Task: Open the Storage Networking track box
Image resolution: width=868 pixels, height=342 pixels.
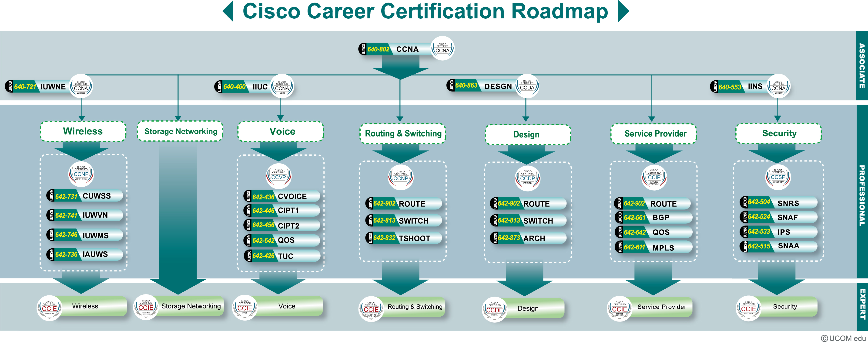Action: (180, 131)
